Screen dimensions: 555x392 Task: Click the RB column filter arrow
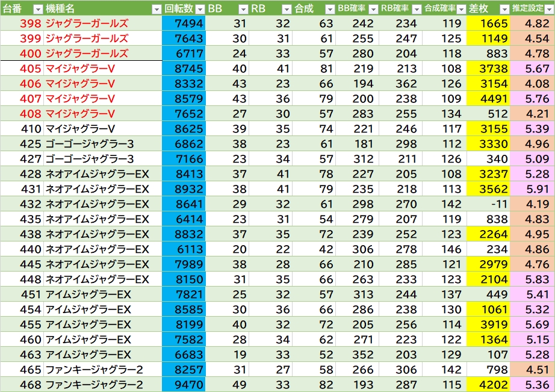[x=287, y=9]
